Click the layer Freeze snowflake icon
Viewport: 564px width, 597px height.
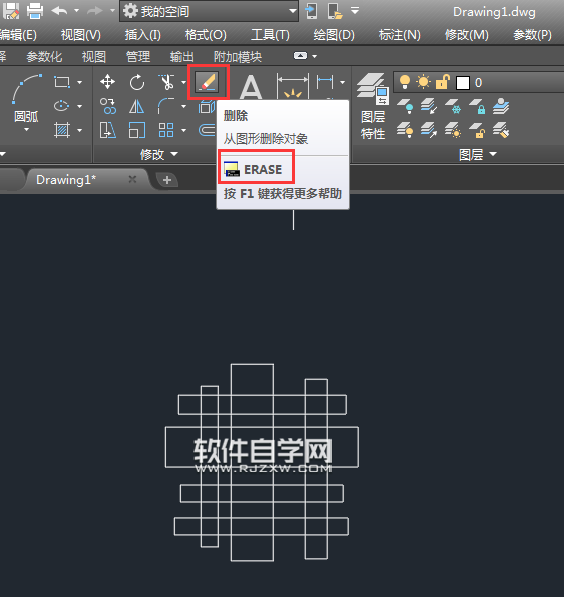pos(453,106)
